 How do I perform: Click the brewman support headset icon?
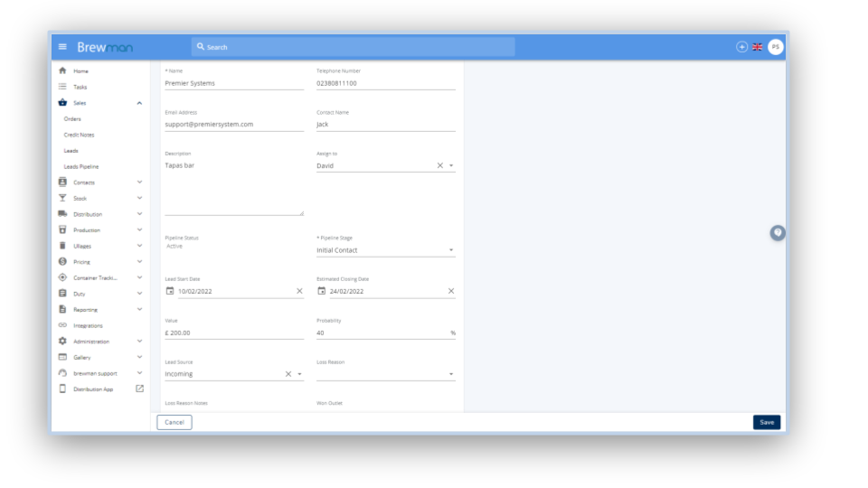pos(62,373)
